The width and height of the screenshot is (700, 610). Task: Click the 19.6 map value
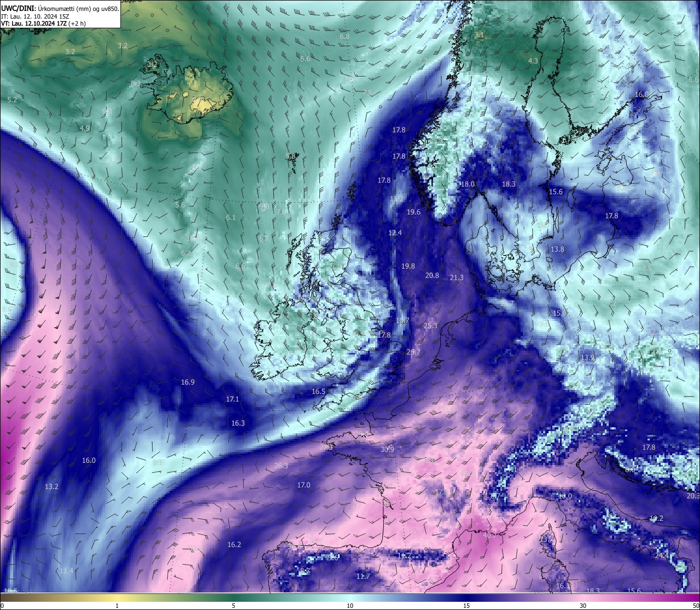click(x=413, y=212)
